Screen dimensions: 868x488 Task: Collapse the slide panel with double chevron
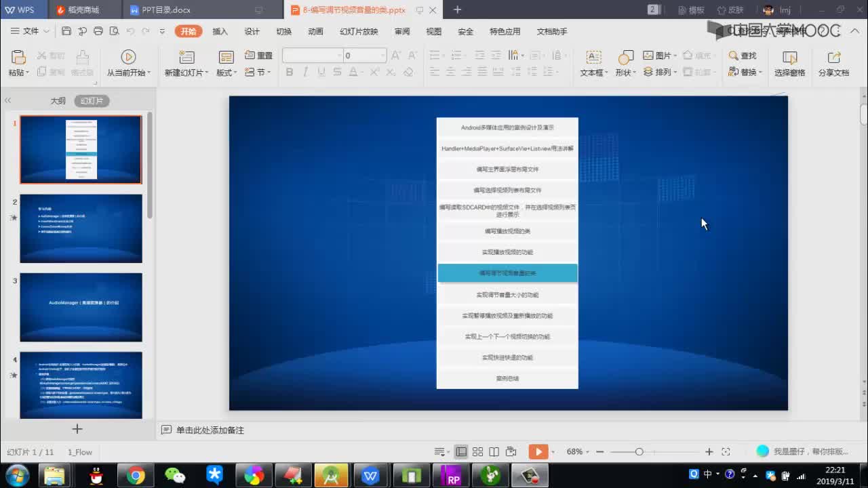(x=8, y=100)
